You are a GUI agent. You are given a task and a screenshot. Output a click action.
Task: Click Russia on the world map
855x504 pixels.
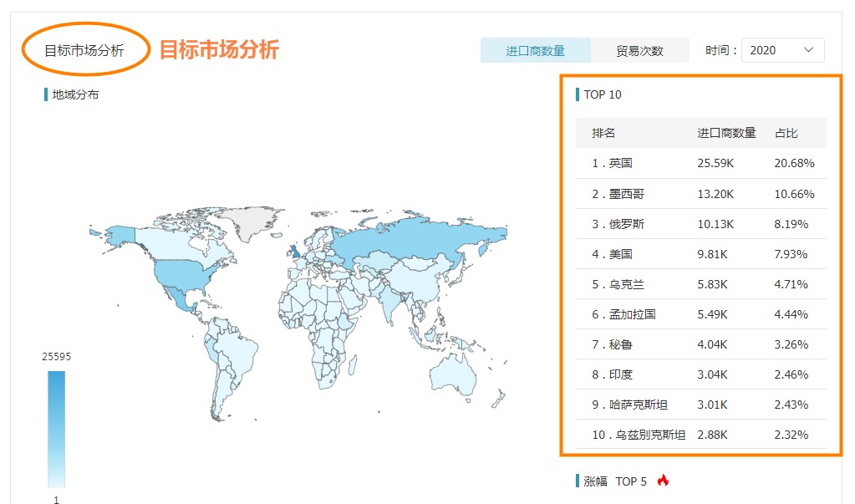pos(404,240)
